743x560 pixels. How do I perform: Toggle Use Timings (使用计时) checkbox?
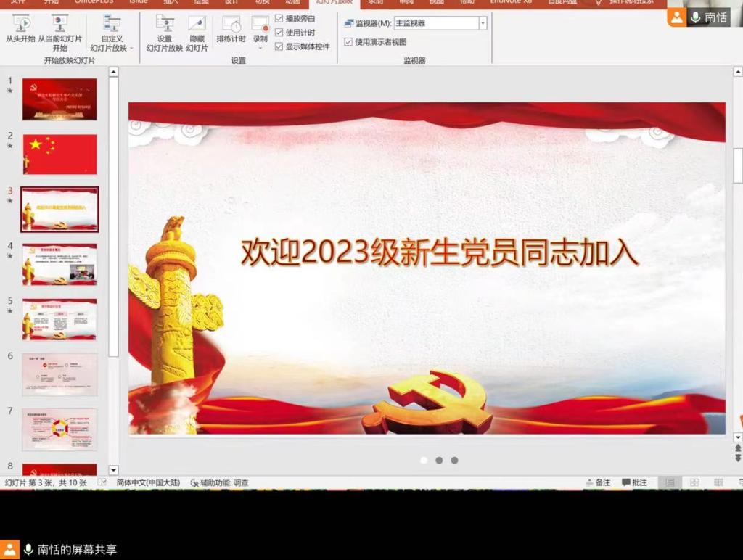(x=279, y=32)
